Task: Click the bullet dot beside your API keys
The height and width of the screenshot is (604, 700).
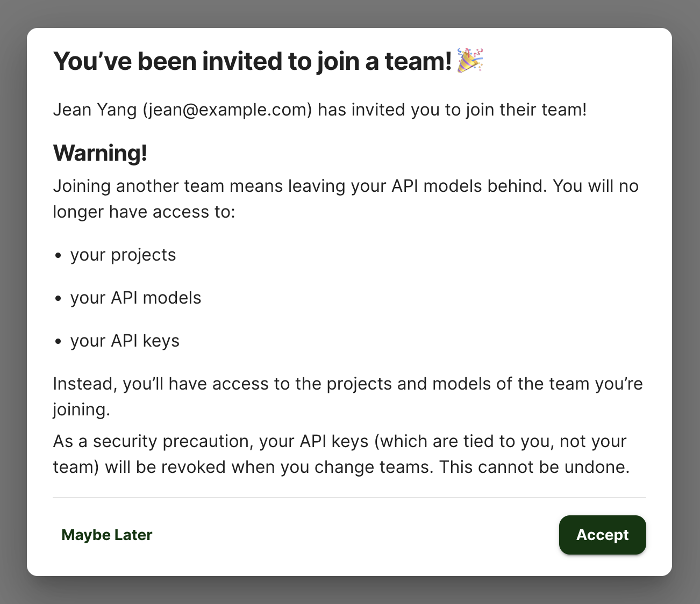Action: (x=59, y=342)
